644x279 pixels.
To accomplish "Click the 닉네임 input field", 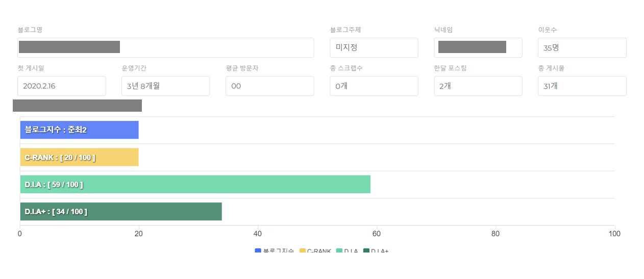I will pyautogui.click(x=478, y=47).
